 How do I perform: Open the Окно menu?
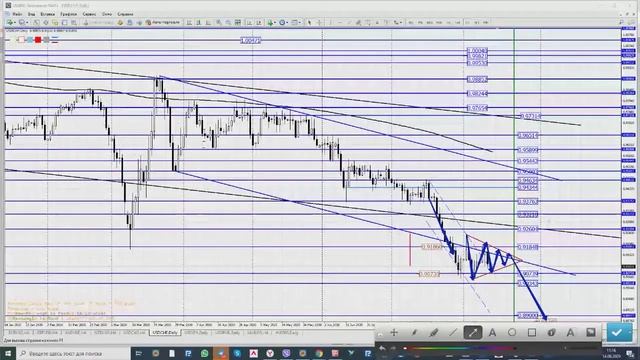coord(107,14)
